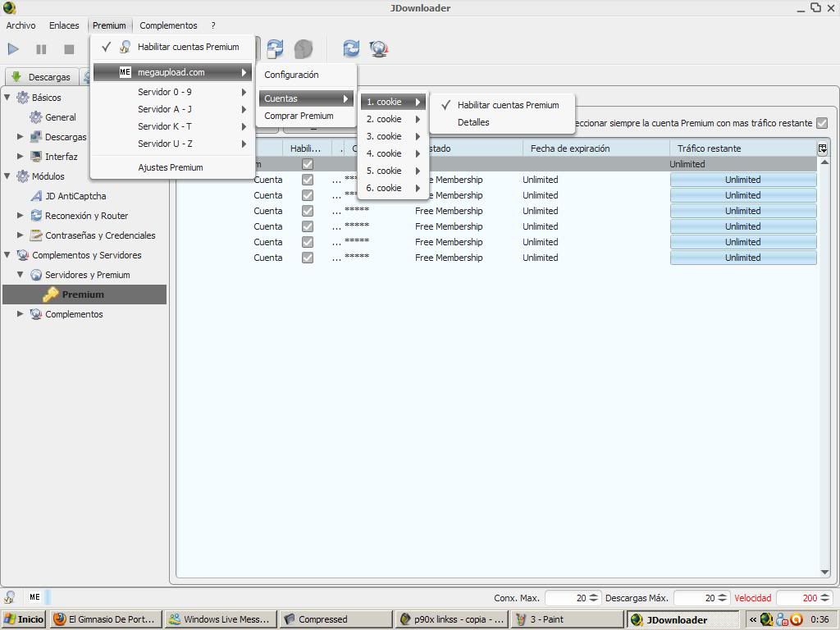Click the globe premium toolbar icon
840x630 pixels.
(379, 48)
